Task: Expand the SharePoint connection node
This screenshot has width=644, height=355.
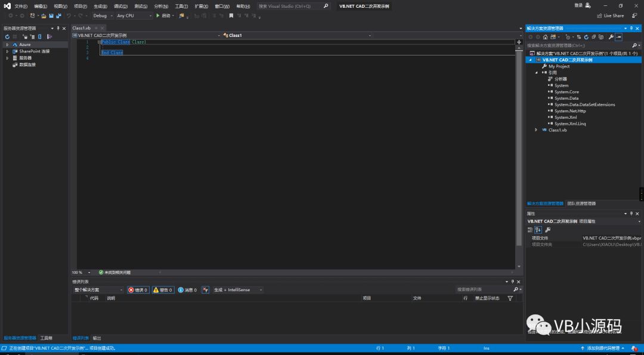Action: click(x=7, y=51)
